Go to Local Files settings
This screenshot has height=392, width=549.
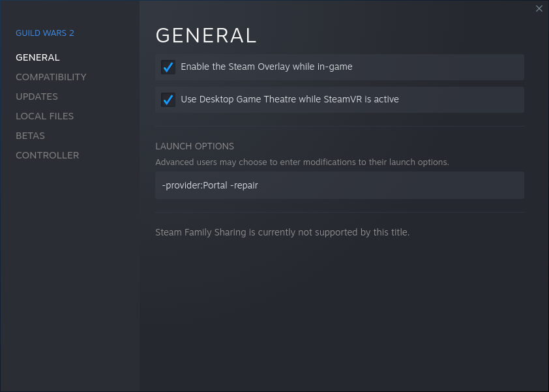44,116
